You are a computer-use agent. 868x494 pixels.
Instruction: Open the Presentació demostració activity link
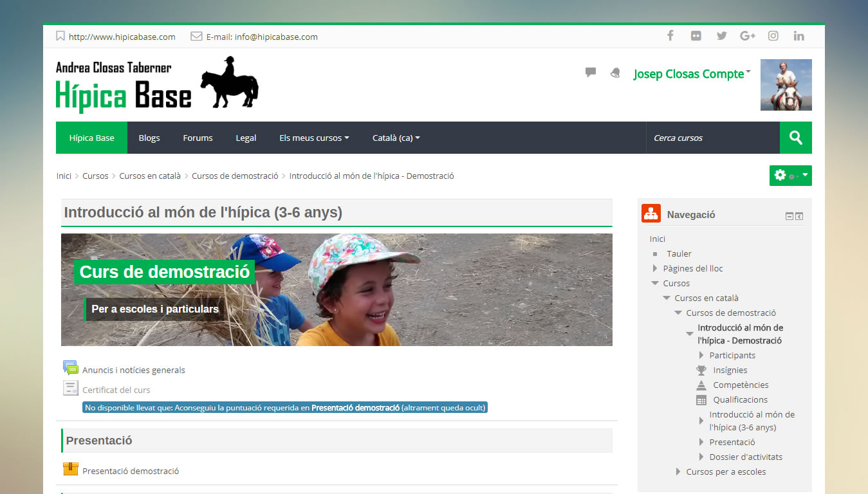coord(131,471)
